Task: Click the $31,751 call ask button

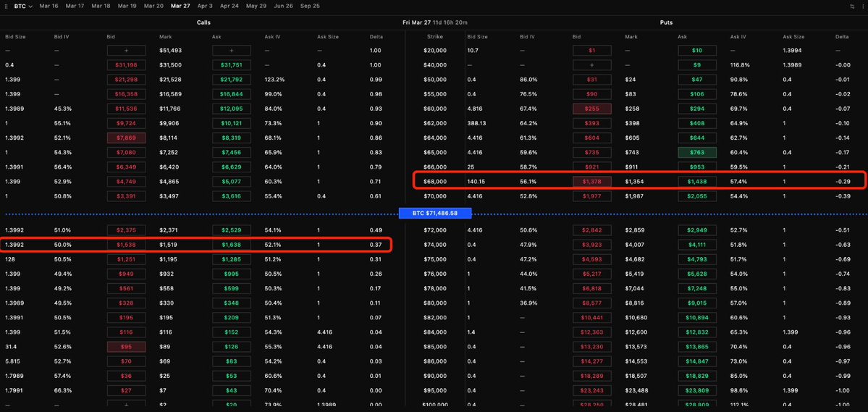Action: pos(232,64)
